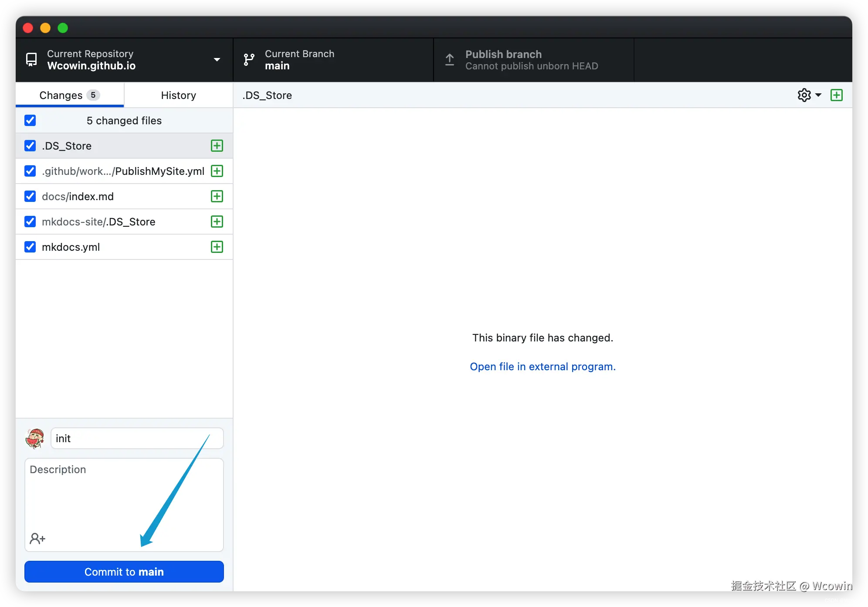Click the diff settings gear icon
Viewport: 868px width, 607px height.
pos(804,95)
